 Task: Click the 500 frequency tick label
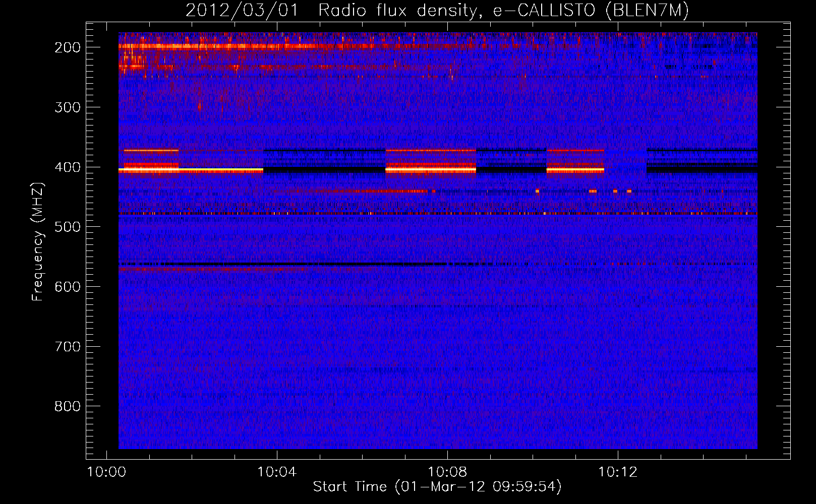68,227
